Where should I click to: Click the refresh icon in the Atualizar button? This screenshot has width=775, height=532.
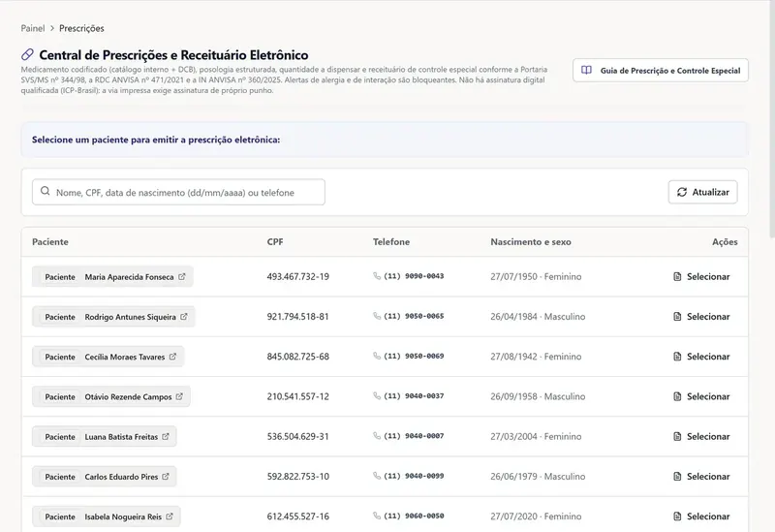click(x=682, y=192)
